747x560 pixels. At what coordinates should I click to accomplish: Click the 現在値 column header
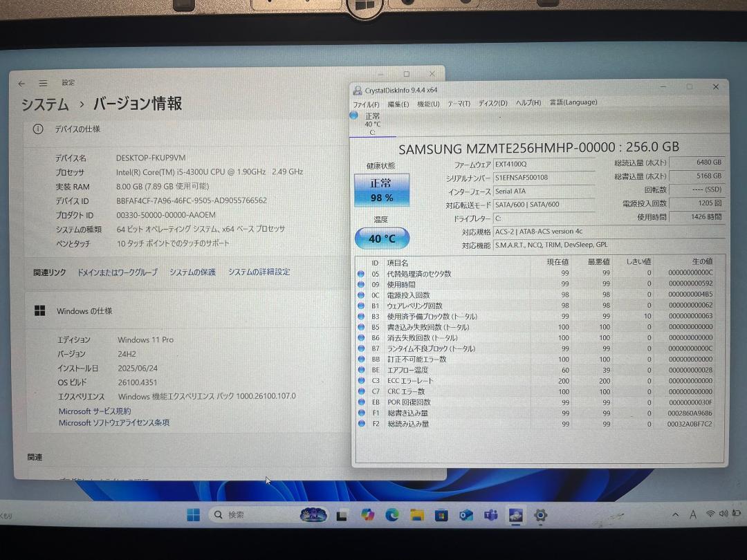pos(557,262)
